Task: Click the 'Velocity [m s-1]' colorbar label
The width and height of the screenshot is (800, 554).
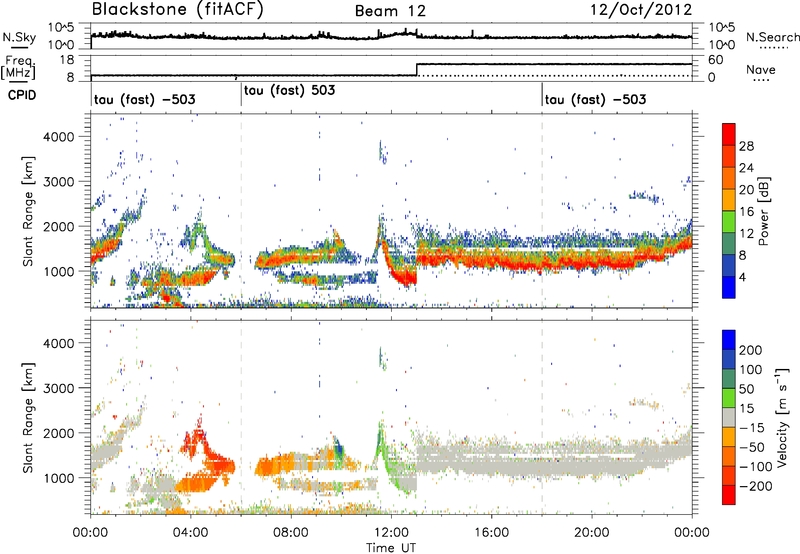Action: pos(781,417)
